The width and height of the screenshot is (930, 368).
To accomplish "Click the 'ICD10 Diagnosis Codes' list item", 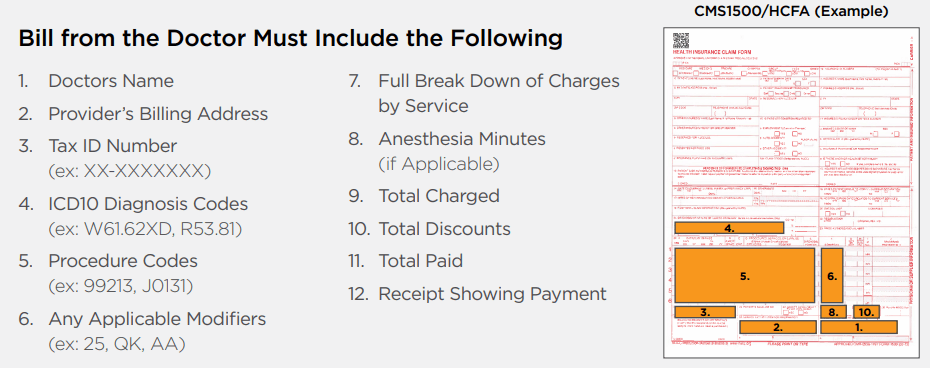I will pyautogui.click(x=148, y=204).
